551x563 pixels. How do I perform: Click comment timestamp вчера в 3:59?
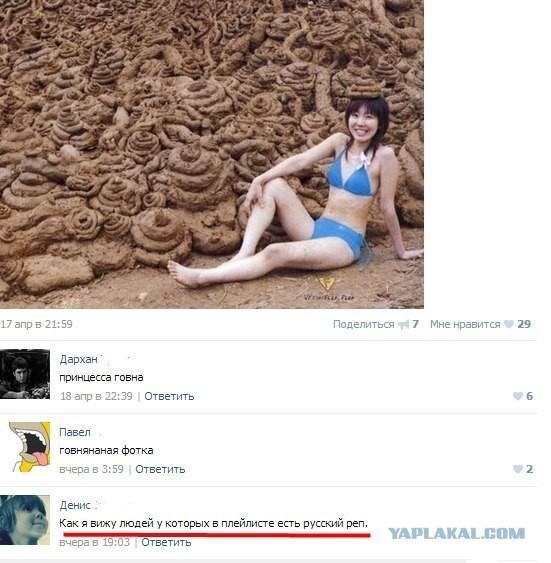pyautogui.click(x=92, y=469)
